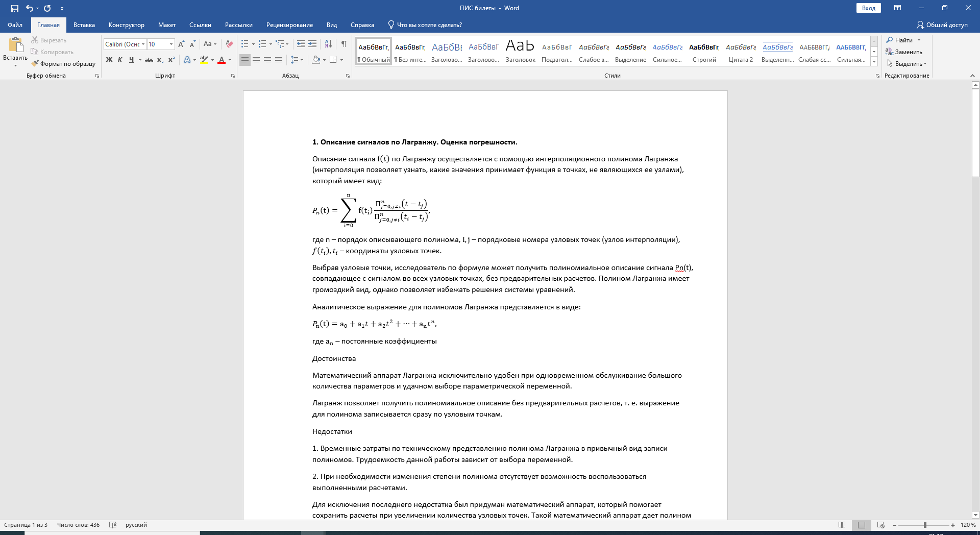980x535 pixels.
Task: Apply the Цитата 2 style
Action: 741,51
